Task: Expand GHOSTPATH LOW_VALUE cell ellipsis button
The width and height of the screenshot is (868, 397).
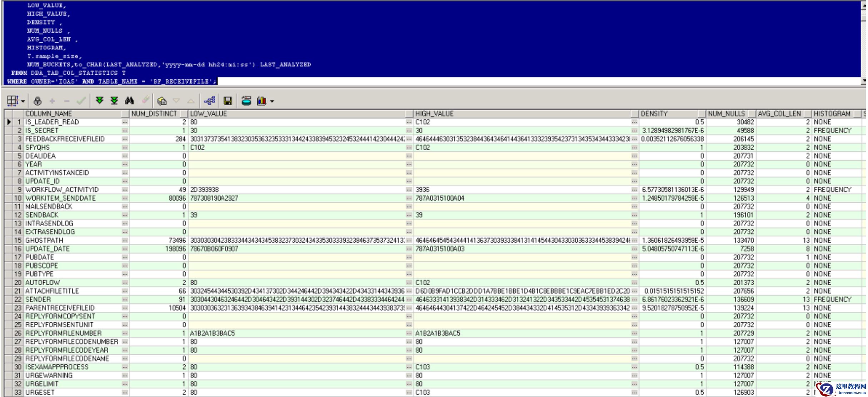Action: click(409, 241)
